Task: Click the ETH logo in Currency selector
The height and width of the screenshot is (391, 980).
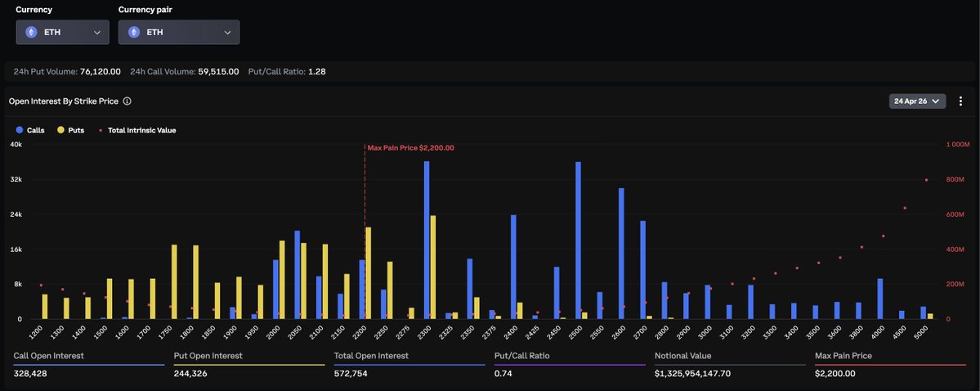Action: [x=32, y=32]
